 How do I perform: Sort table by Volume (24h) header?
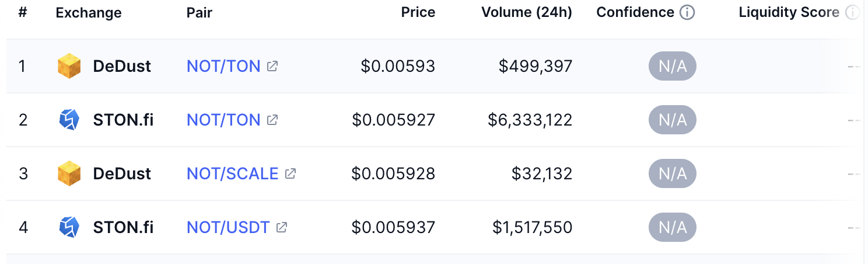pos(527,12)
